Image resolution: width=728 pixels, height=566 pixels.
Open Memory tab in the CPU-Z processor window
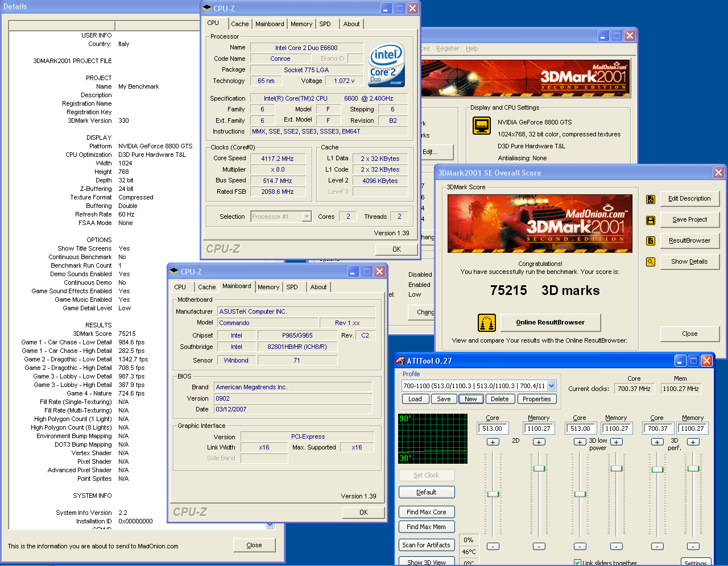click(x=301, y=24)
